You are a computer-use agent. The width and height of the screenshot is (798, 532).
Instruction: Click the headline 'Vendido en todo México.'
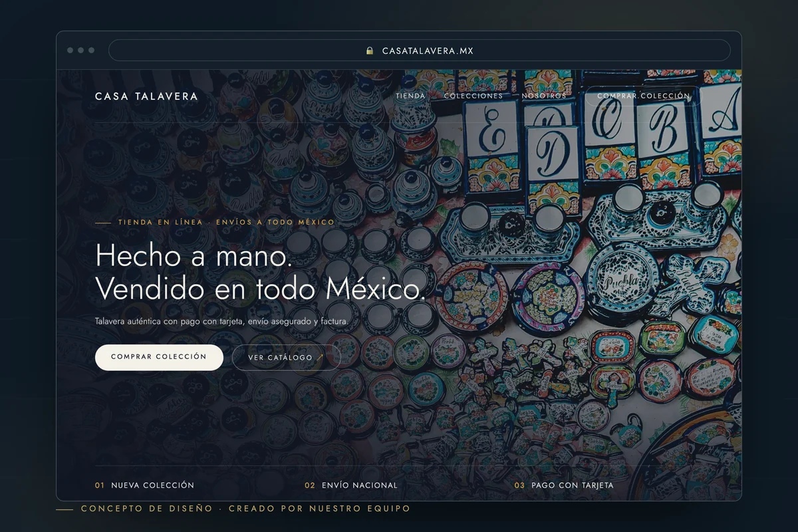click(x=261, y=289)
